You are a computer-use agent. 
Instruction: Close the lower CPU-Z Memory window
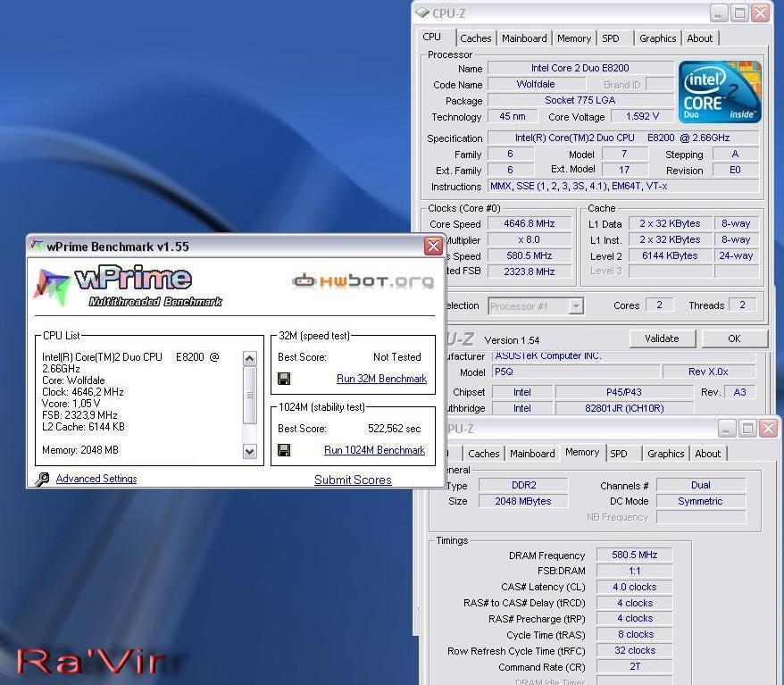[768, 429]
